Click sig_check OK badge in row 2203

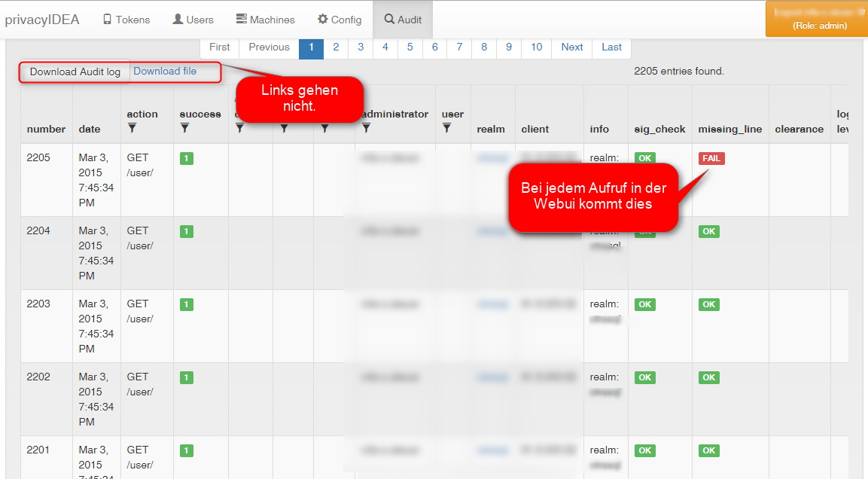pos(645,304)
